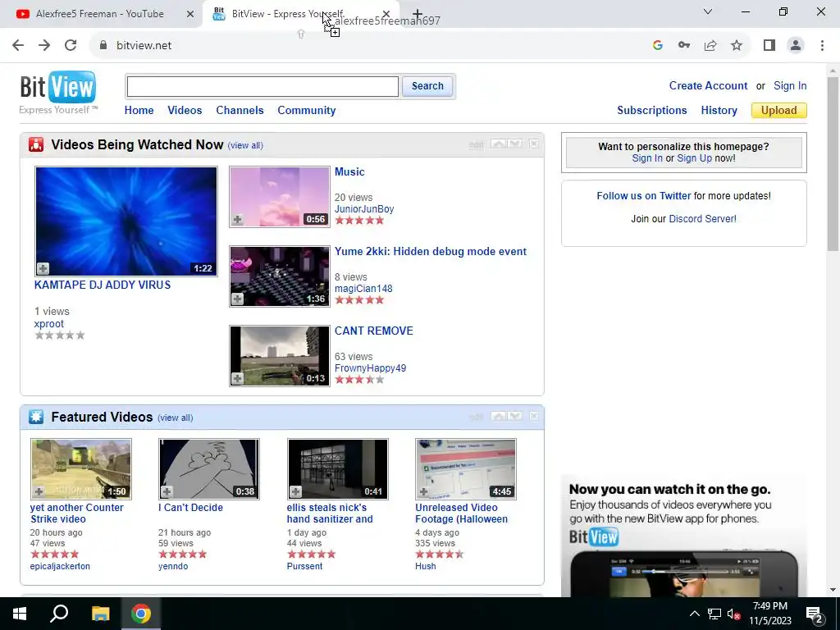
Task: Share this page via share icon
Action: coord(710,46)
